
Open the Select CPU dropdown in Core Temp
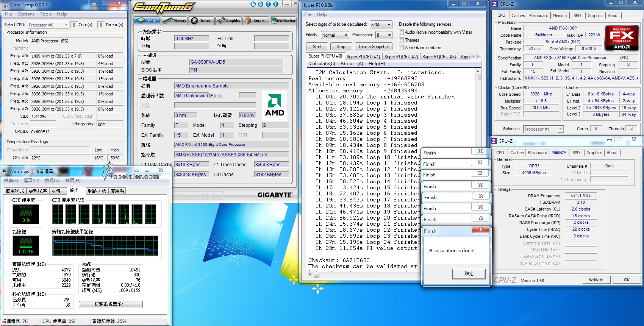pos(48,25)
